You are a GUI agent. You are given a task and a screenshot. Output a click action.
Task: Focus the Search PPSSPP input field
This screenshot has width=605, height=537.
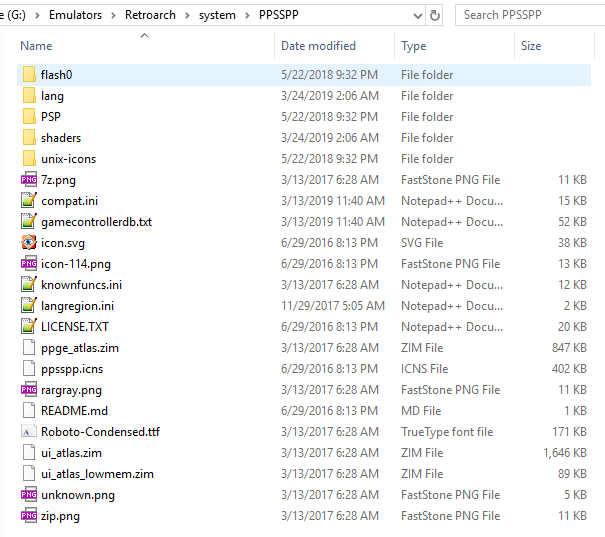(532, 15)
